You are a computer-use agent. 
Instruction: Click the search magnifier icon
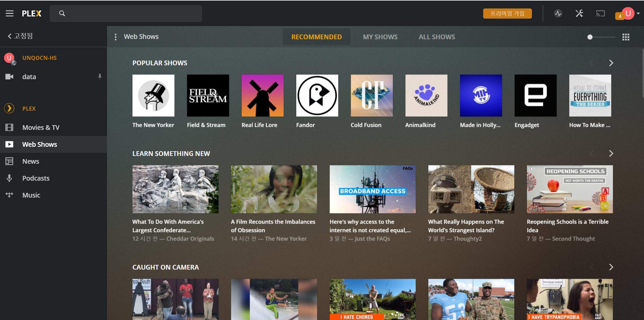[62, 14]
